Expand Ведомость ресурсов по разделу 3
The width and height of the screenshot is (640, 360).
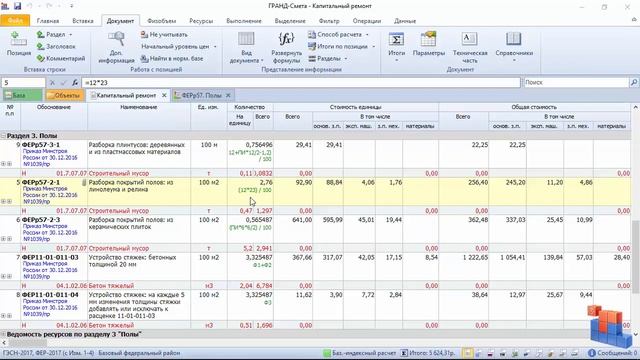pos(3,334)
